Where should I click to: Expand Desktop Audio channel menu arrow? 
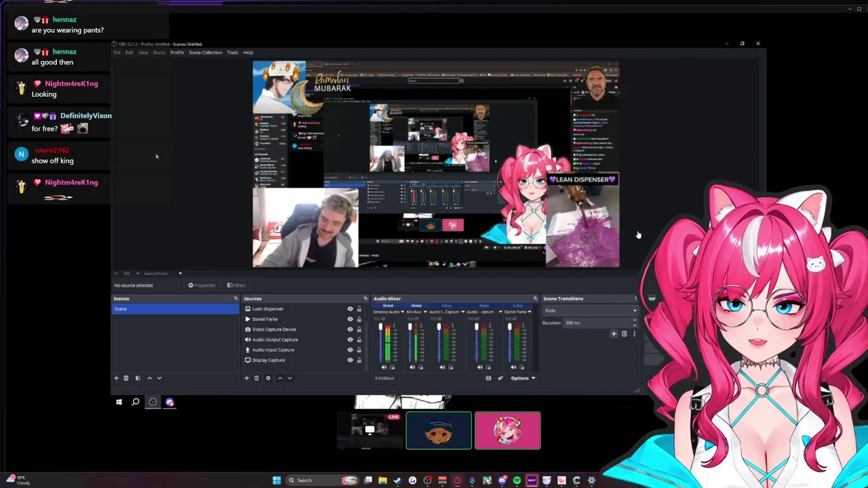403,312
